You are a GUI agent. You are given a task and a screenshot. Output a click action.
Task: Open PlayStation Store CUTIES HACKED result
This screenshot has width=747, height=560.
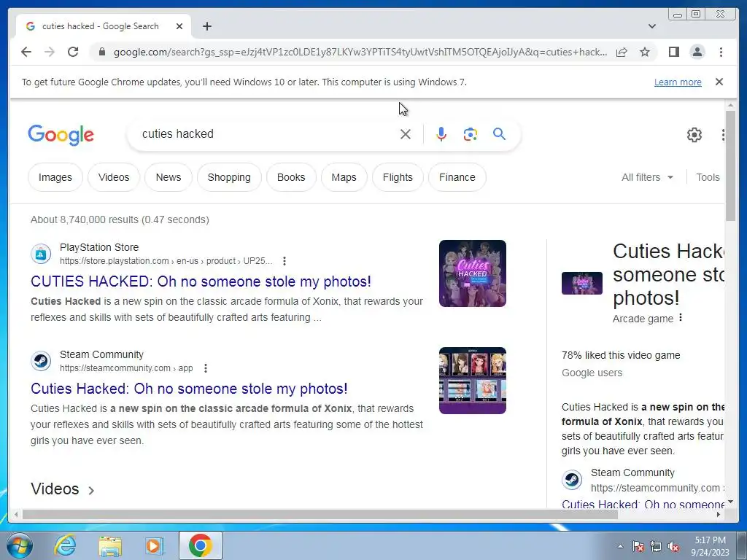pyautogui.click(x=201, y=281)
